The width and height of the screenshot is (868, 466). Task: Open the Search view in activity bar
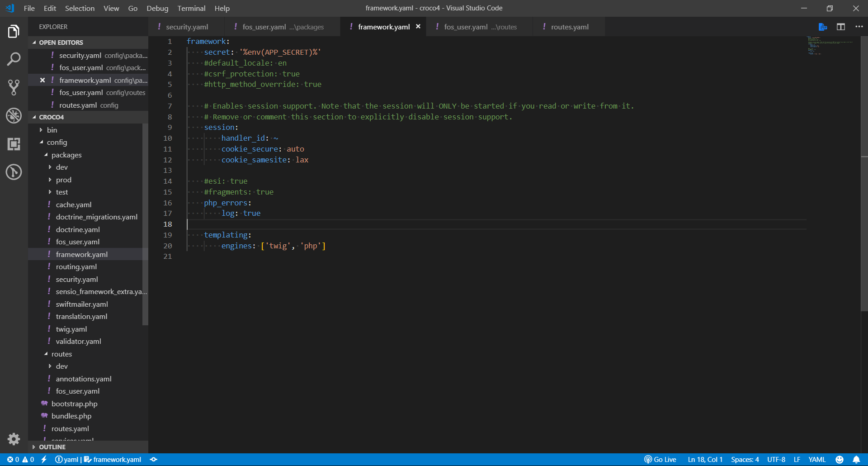14,59
